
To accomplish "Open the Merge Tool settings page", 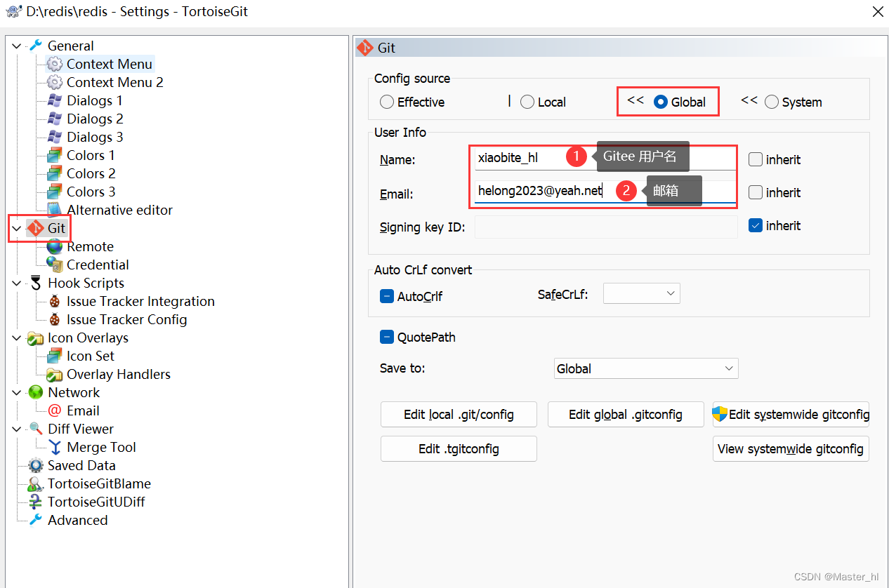I will pos(101,447).
